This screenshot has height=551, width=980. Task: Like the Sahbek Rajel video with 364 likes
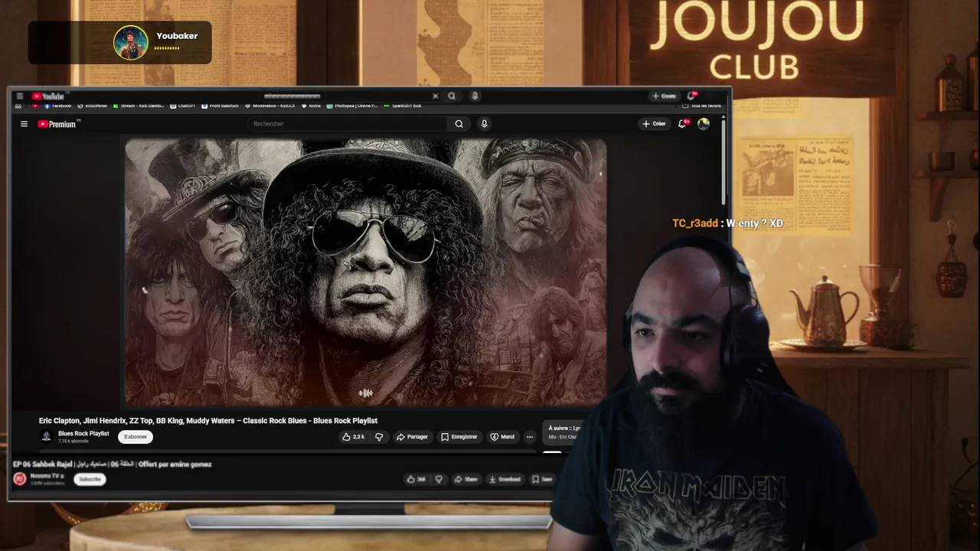pyautogui.click(x=416, y=479)
